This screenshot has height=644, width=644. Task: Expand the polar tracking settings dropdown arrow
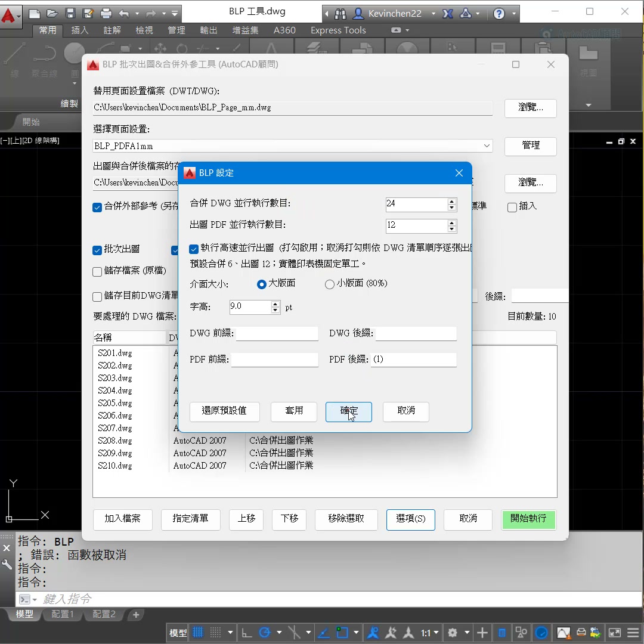pos(279,633)
